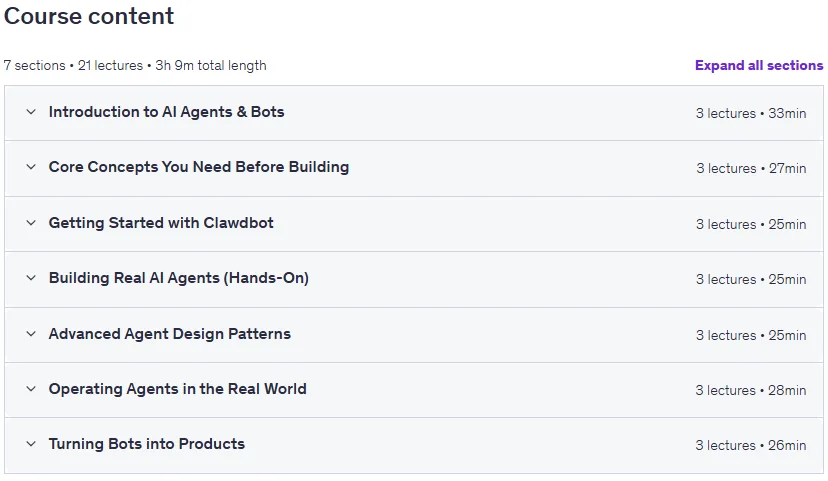Click the 7 sections • 21 lectures summary text
This screenshot has width=828, height=481.
pyautogui.click(x=73, y=65)
